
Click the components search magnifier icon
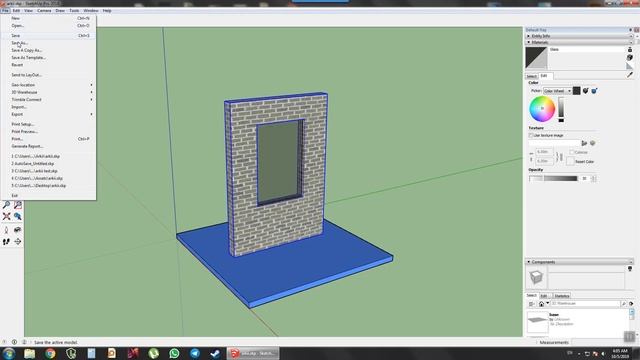[x=624, y=304]
